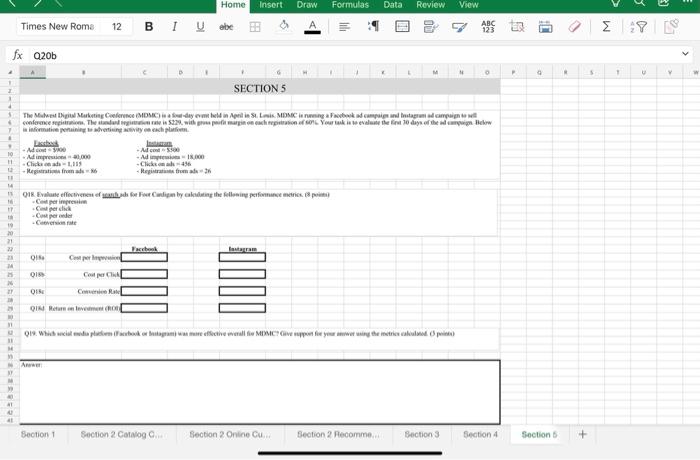The width and height of the screenshot is (700, 460).
Task: Toggle underline formatting in the ribbon
Action: [200, 27]
